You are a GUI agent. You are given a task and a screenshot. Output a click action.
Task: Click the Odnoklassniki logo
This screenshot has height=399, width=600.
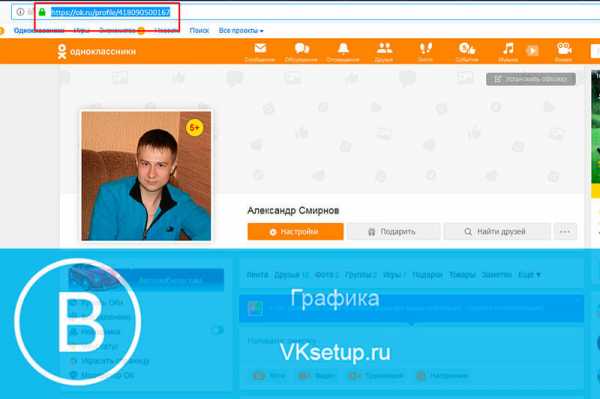pos(96,52)
